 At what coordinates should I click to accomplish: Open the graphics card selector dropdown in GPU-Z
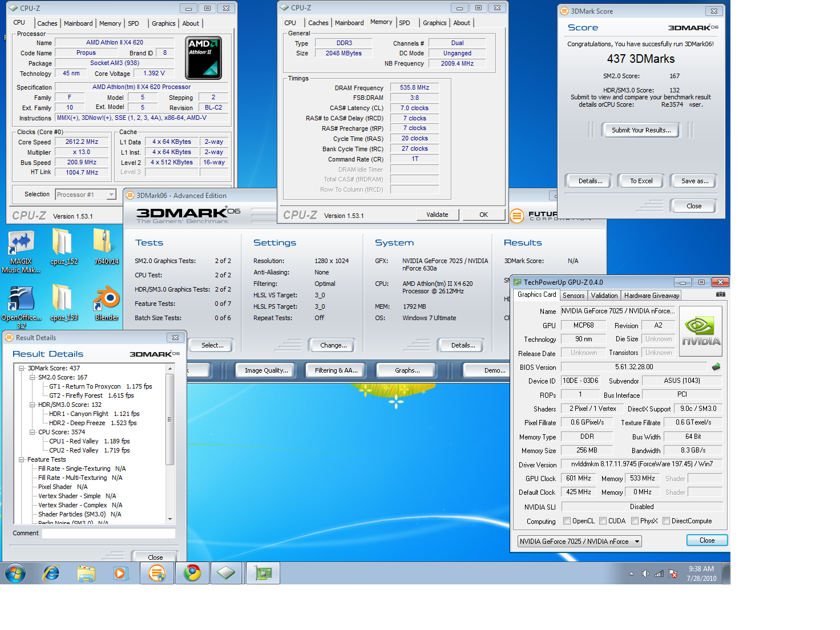coord(580,541)
